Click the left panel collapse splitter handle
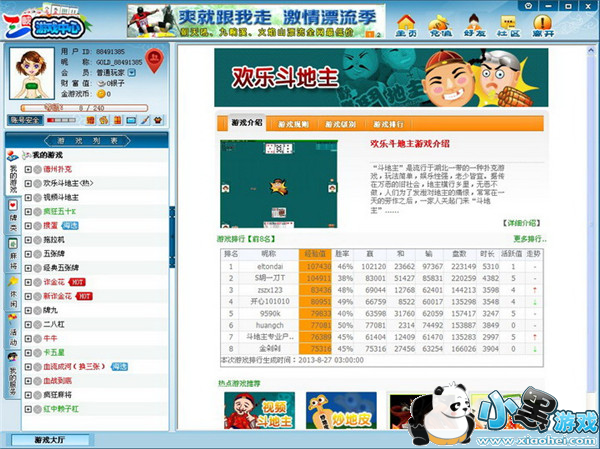 tap(172, 237)
